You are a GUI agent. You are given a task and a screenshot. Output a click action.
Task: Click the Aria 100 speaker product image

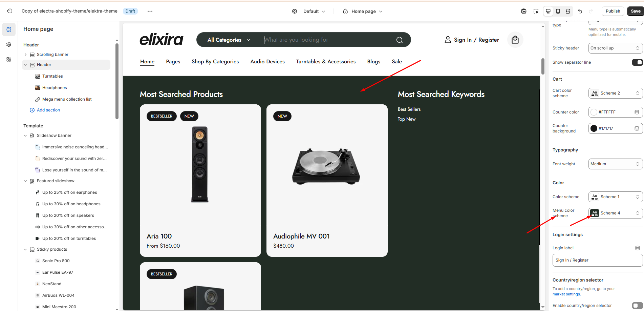(200, 164)
